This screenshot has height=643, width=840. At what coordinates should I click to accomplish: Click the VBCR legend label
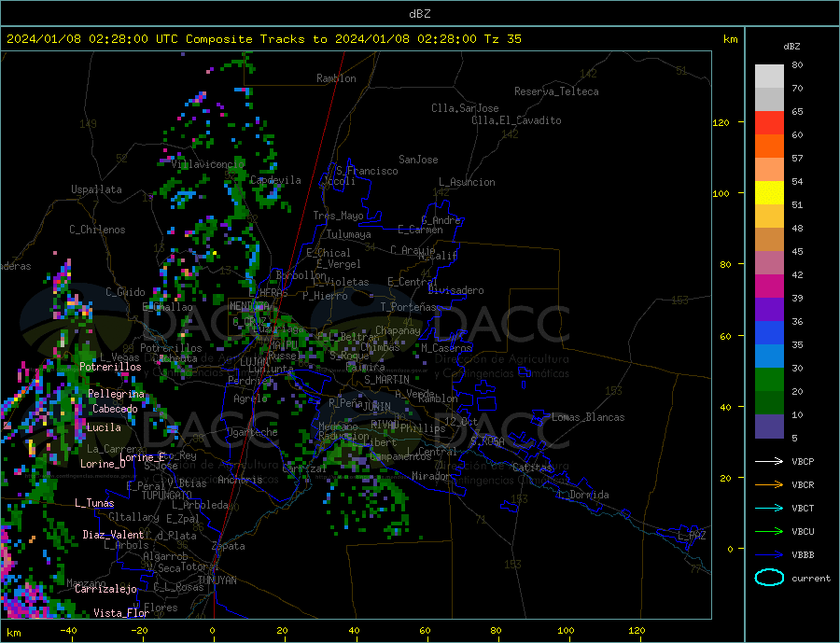803,485
